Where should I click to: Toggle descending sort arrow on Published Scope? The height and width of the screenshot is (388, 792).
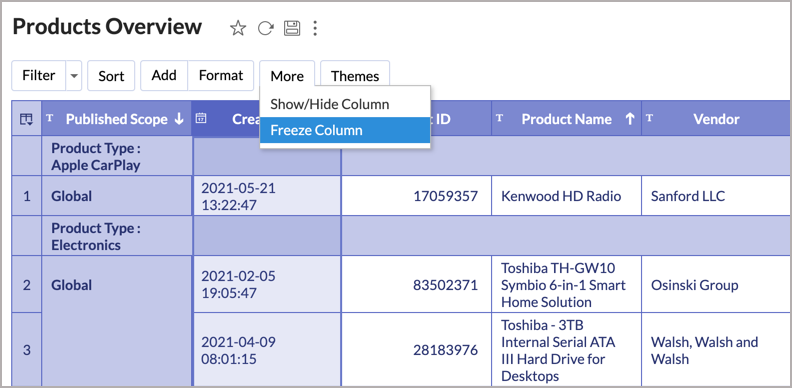[179, 119]
